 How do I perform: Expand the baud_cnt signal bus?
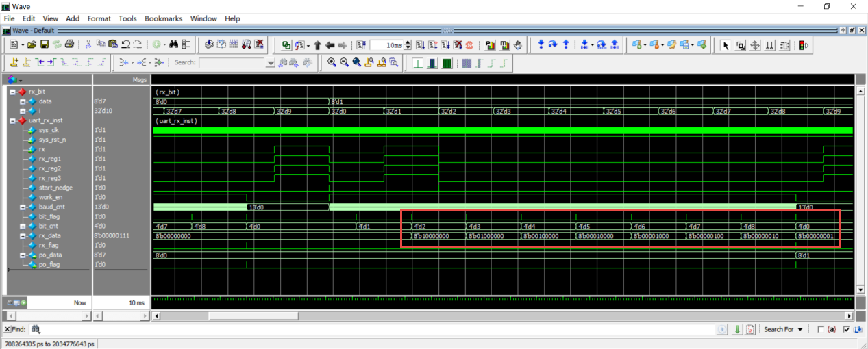pyautogui.click(x=23, y=207)
